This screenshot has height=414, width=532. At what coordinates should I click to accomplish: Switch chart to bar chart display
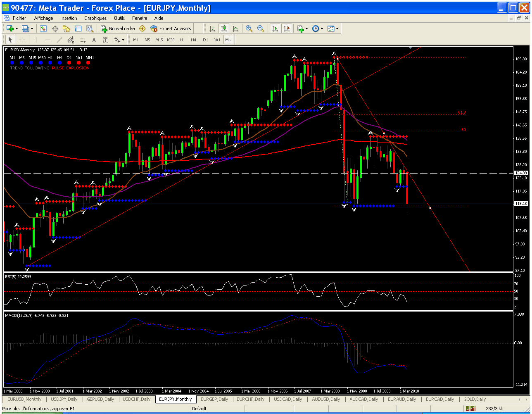(x=212, y=29)
